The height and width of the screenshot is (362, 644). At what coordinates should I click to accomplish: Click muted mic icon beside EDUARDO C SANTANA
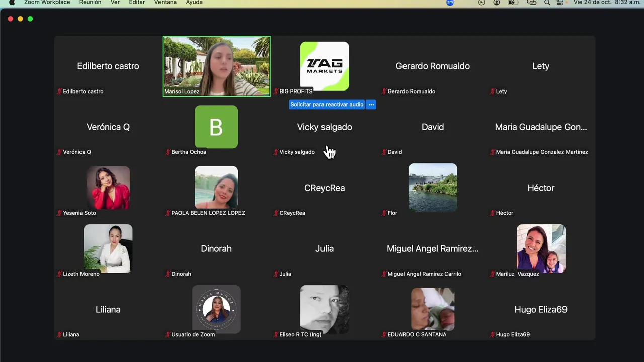384,335
